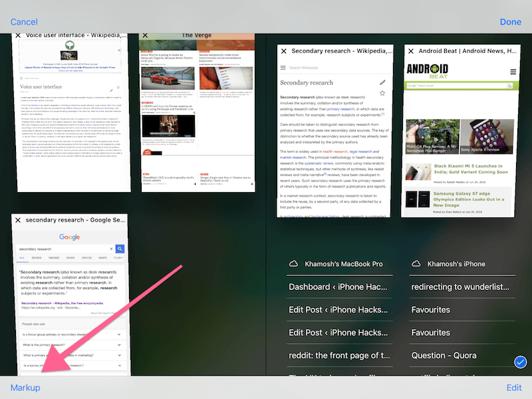Tap Cancel in the top left
The width and height of the screenshot is (532, 399).
(x=24, y=22)
